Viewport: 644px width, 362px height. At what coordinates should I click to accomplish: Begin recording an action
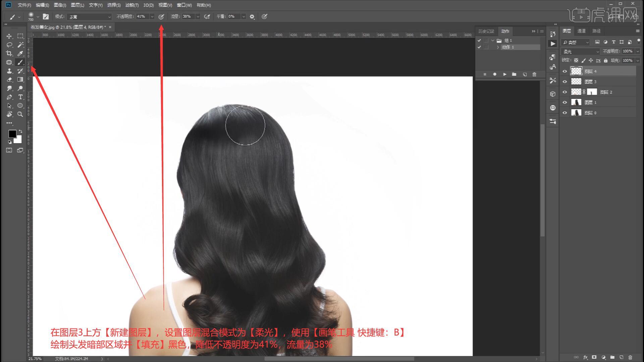click(x=494, y=74)
